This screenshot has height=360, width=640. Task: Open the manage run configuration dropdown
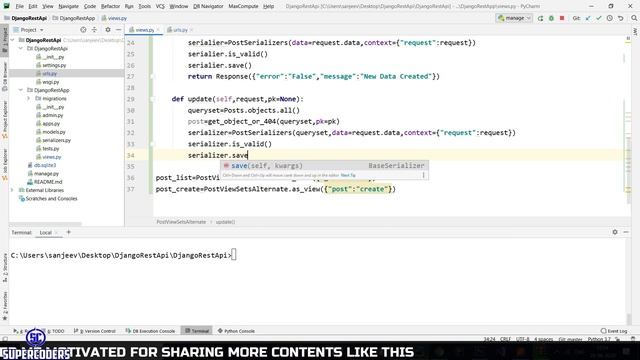point(514,18)
